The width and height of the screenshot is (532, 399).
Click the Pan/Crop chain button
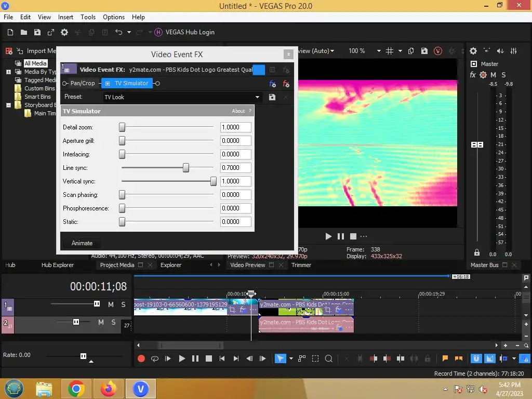click(x=83, y=84)
